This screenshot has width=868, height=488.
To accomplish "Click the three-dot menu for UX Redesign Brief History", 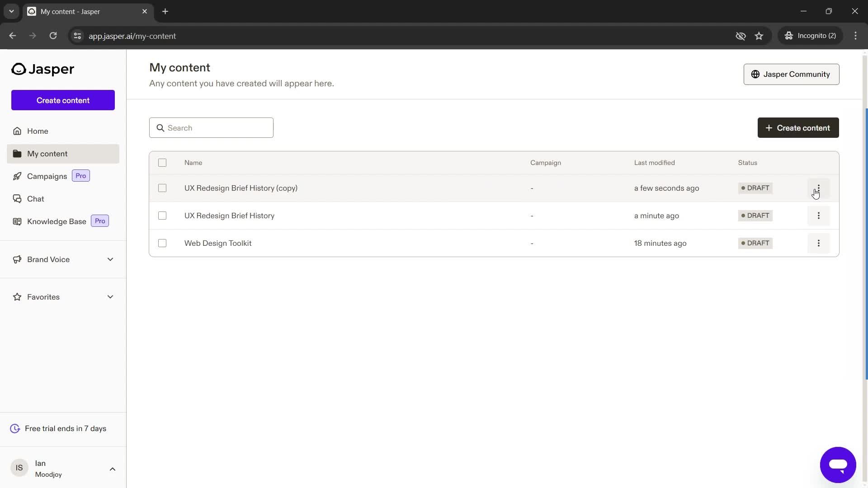I will pyautogui.click(x=819, y=215).
